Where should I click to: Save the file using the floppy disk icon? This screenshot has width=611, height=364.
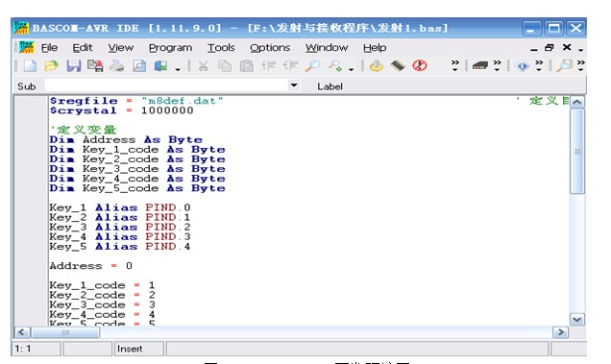pos(73,65)
